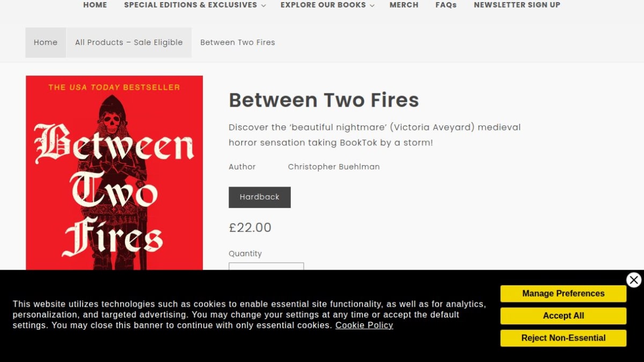The height and width of the screenshot is (362, 644).
Task: Open All Products – Sale Eligible breadcrumb
Action: click(129, 42)
